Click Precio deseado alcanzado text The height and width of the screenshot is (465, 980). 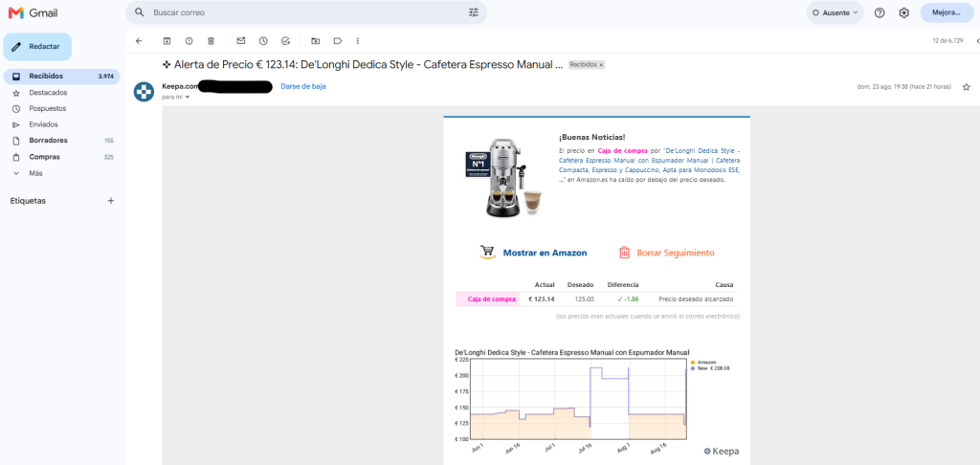[x=697, y=299]
